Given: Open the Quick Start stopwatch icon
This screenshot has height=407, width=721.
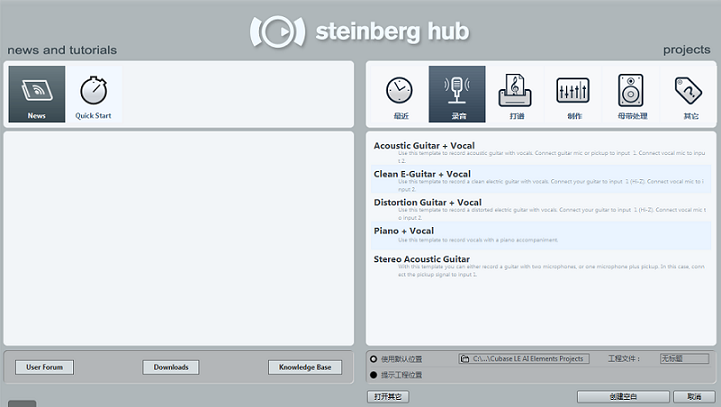Looking at the screenshot, I should click(x=93, y=94).
